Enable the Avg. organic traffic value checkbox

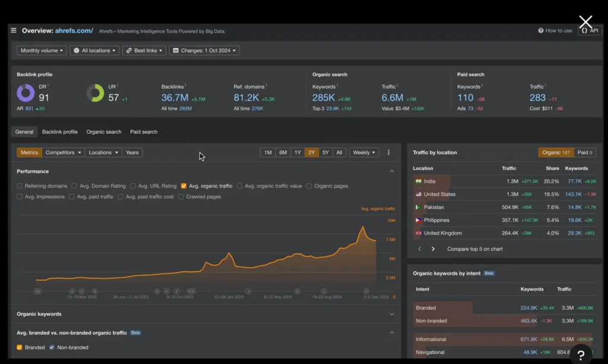(239, 186)
